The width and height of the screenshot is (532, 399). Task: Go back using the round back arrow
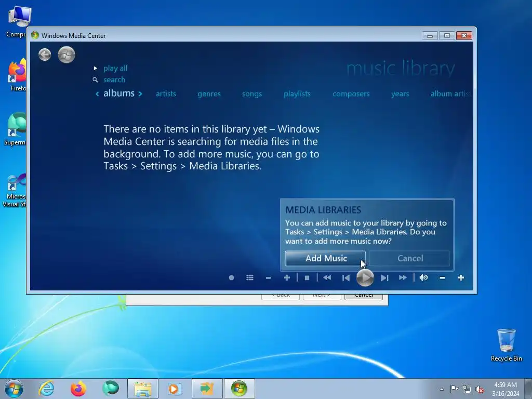coord(45,55)
